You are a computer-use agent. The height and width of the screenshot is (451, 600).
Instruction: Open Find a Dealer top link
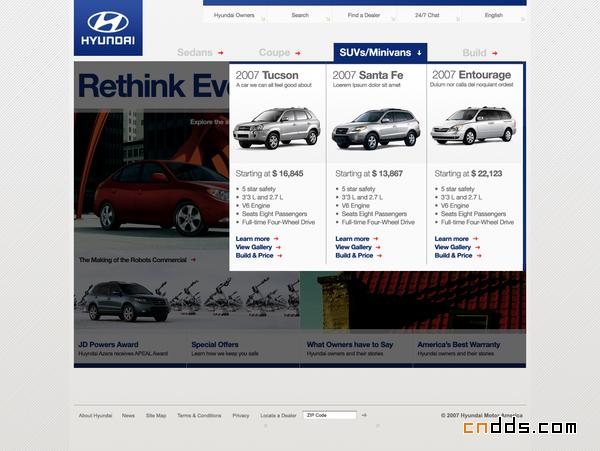[364, 15]
